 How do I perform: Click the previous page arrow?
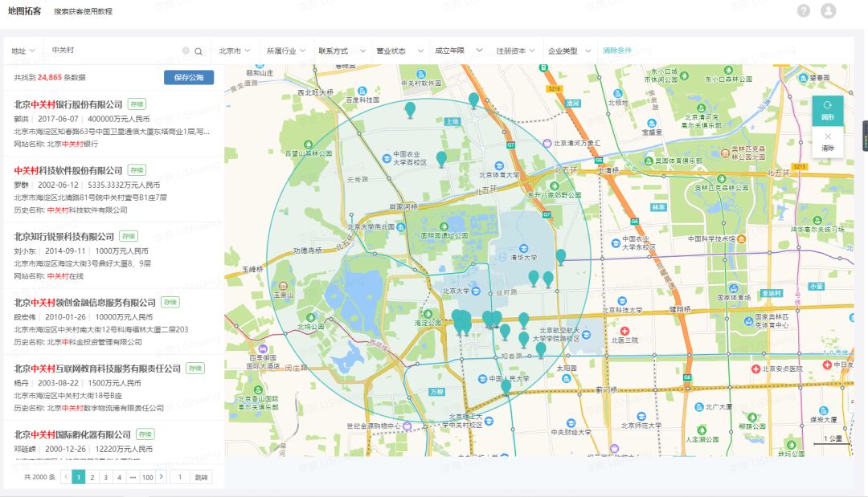pyautogui.click(x=67, y=477)
